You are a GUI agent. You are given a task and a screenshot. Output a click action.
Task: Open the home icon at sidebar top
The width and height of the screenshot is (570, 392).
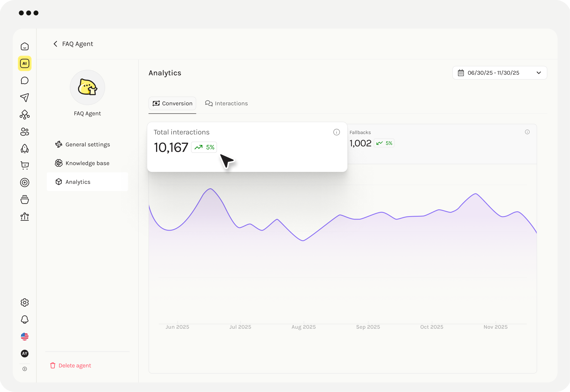click(x=25, y=46)
